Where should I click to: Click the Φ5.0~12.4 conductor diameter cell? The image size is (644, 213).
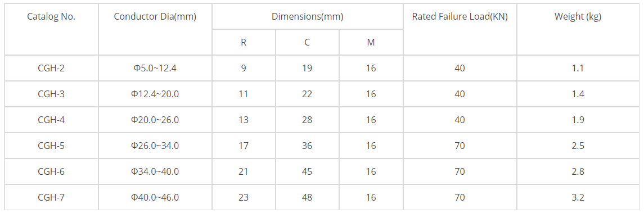[155, 68]
